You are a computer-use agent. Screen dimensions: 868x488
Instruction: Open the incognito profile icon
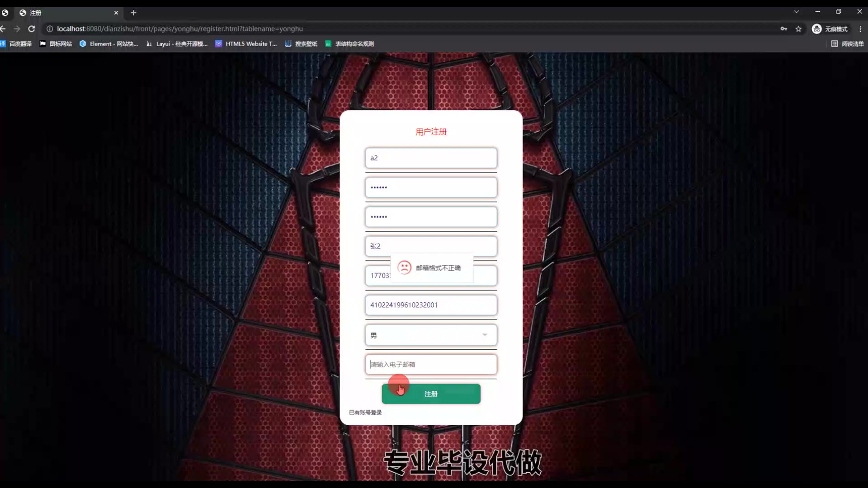[x=817, y=29]
